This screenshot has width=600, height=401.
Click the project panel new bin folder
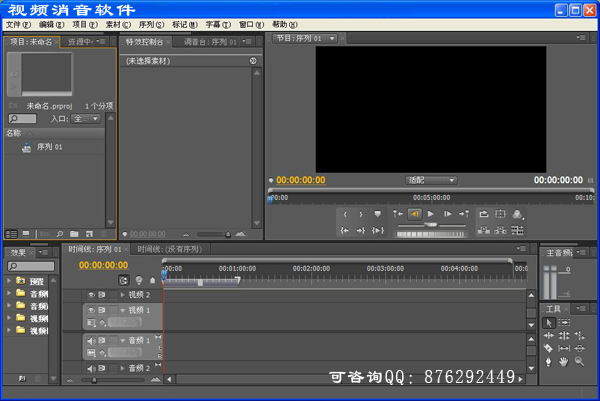74,234
